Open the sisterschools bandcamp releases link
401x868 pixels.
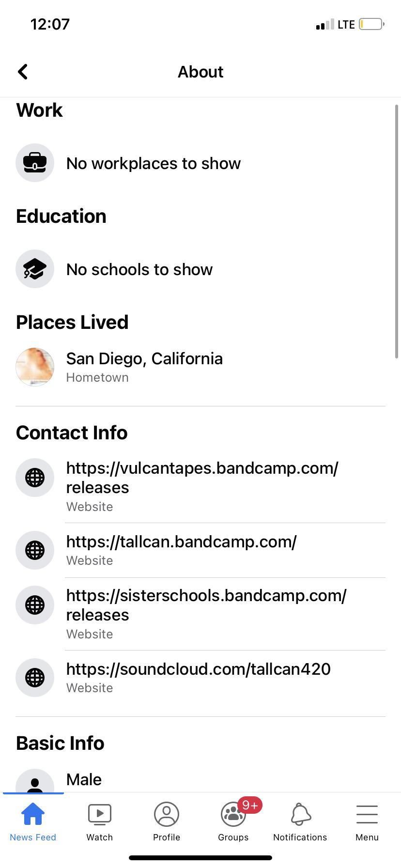point(206,605)
